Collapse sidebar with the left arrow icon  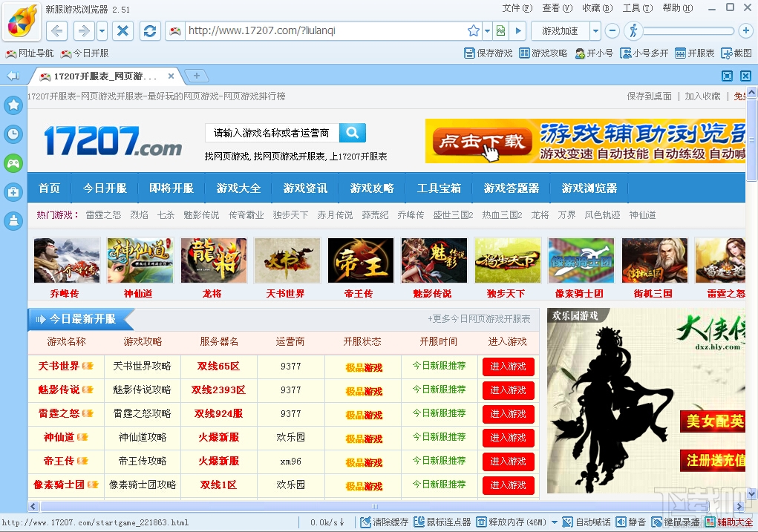[x=13, y=76]
